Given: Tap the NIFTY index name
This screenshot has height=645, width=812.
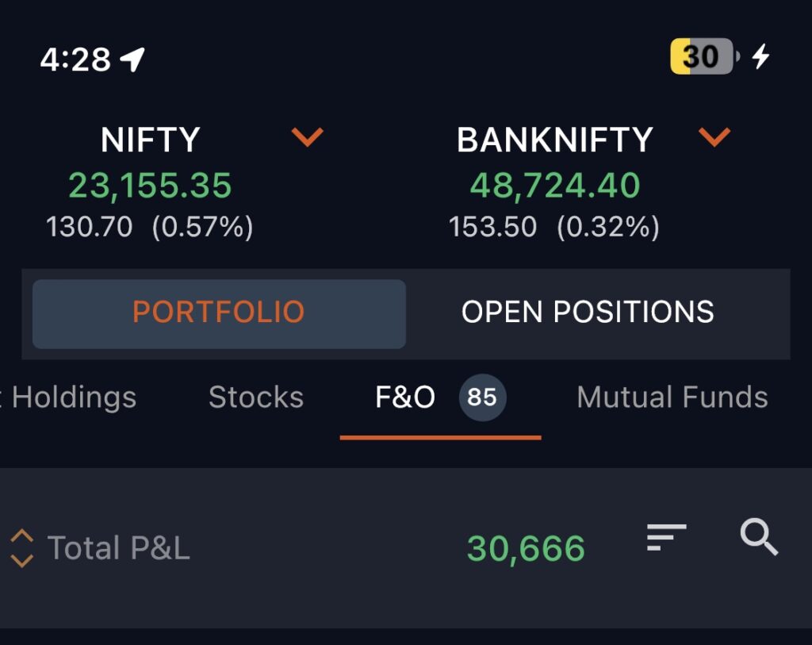Looking at the screenshot, I should (x=151, y=141).
